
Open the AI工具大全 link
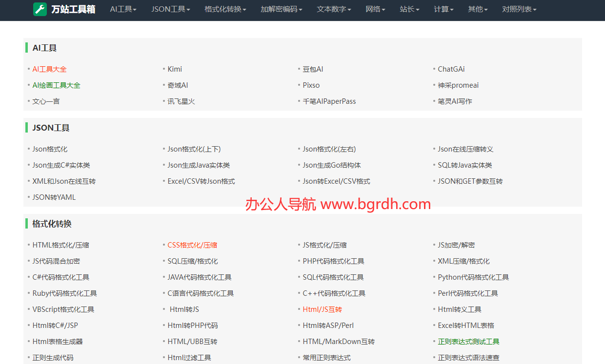click(x=49, y=69)
